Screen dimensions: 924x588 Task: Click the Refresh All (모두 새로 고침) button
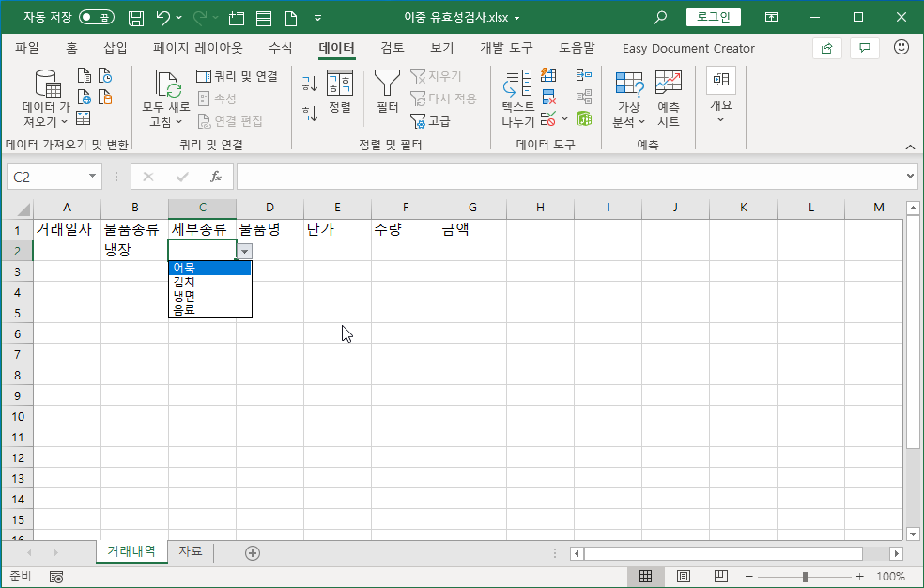[x=165, y=99]
